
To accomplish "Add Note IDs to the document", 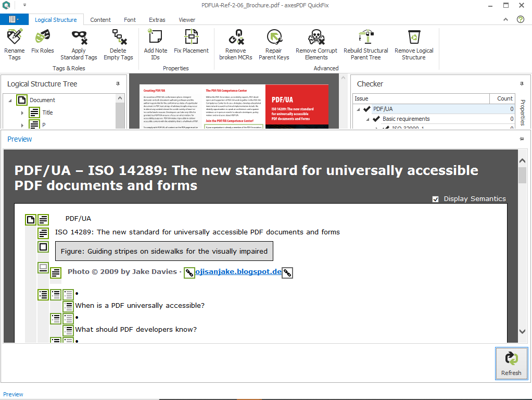I will point(156,45).
